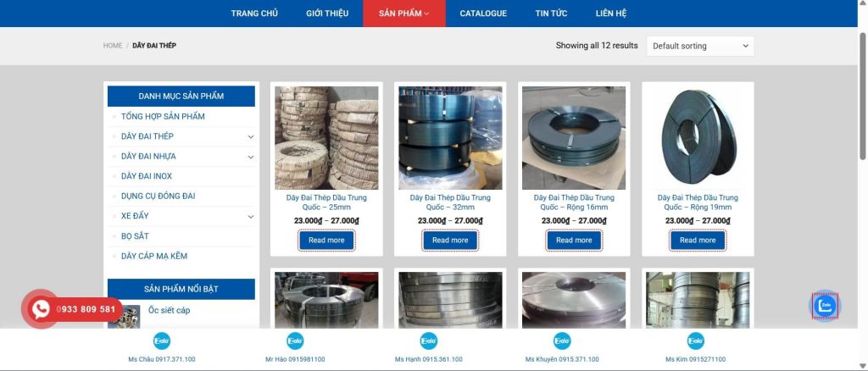This screenshot has width=868, height=371.
Task: Open the SẢN PHẨM menu
Action: [404, 14]
